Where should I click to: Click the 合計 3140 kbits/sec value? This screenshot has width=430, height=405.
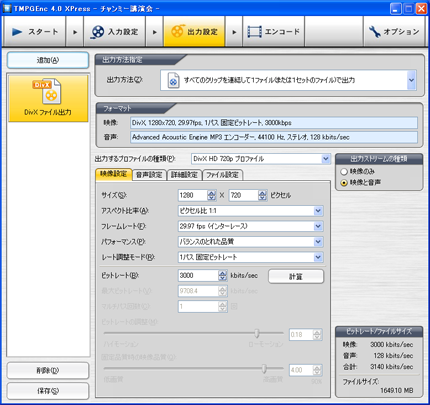(x=392, y=367)
